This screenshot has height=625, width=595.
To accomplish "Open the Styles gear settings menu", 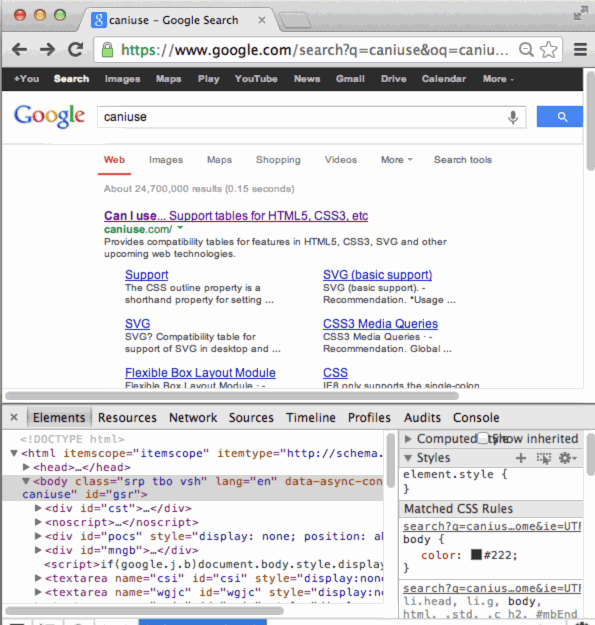I will [568, 458].
